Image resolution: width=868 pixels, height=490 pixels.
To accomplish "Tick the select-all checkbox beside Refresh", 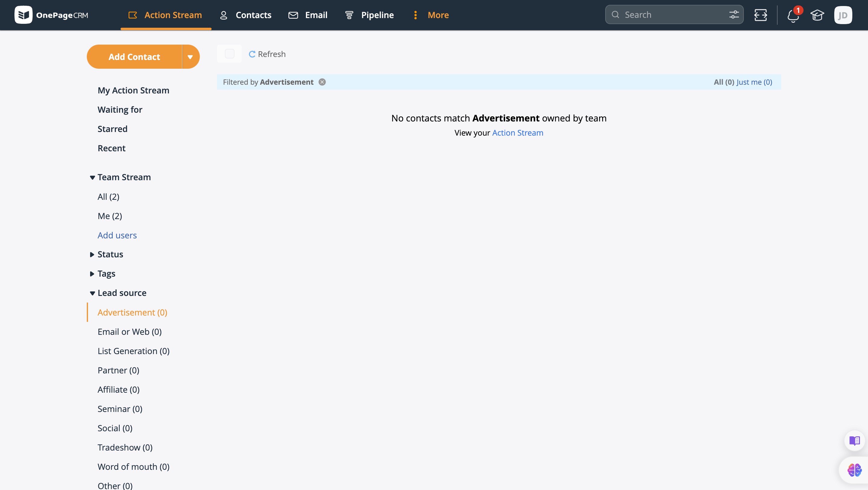I will point(229,54).
